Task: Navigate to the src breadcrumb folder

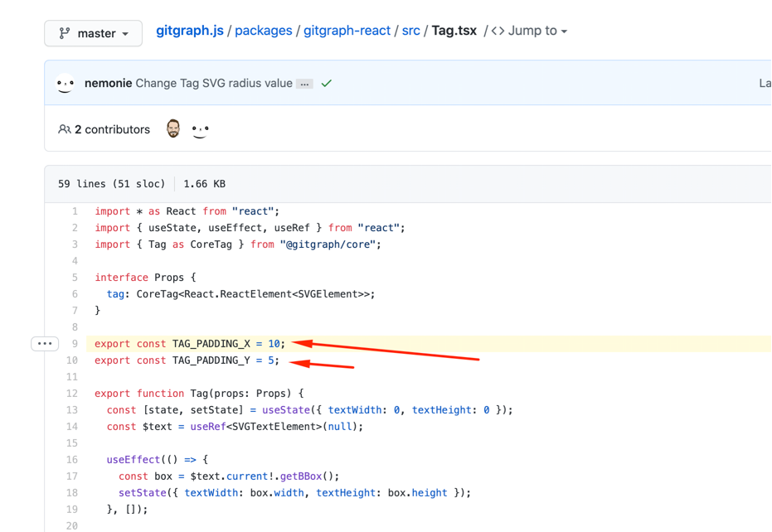Action: click(411, 30)
